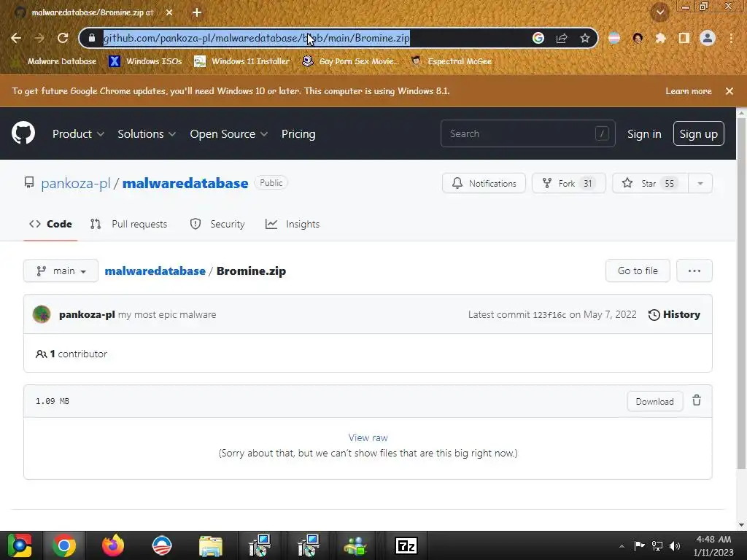The height and width of the screenshot is (560, 747).
Task: Open the History link
Action: coord(674,314)
